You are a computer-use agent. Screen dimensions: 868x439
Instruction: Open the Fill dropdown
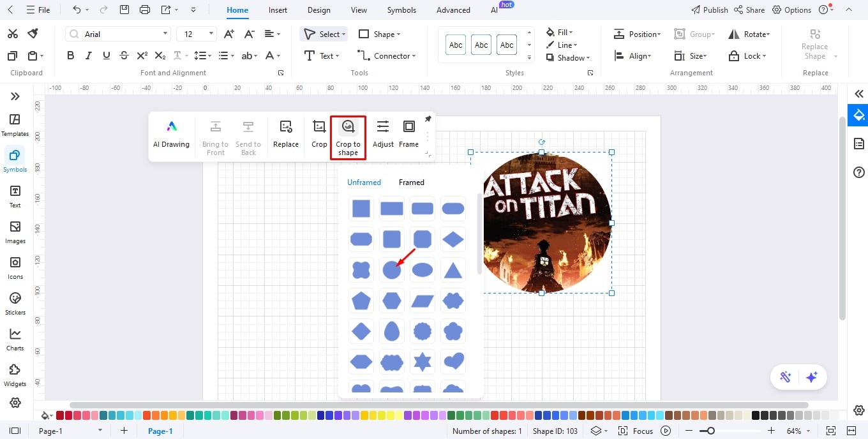point(560,32)
